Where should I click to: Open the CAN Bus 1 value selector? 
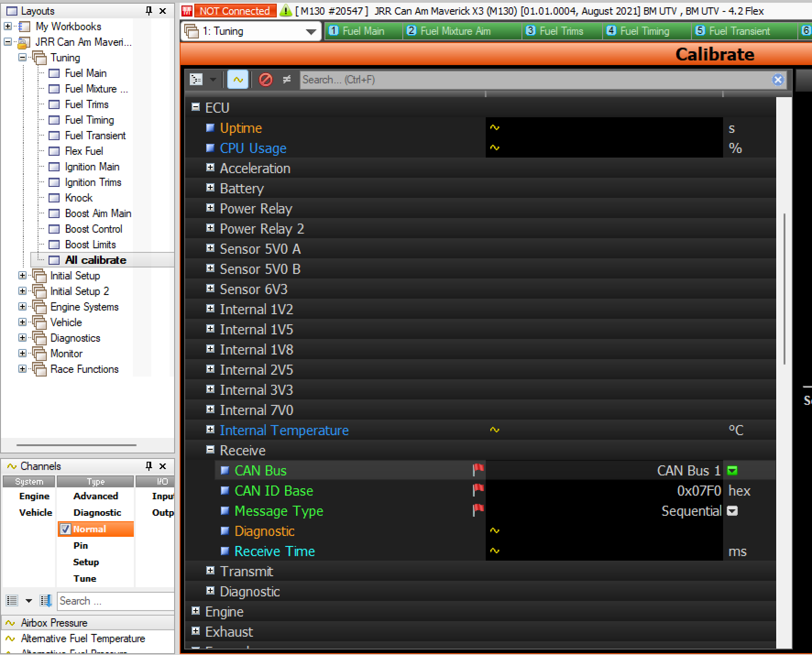tap(732, 470)
